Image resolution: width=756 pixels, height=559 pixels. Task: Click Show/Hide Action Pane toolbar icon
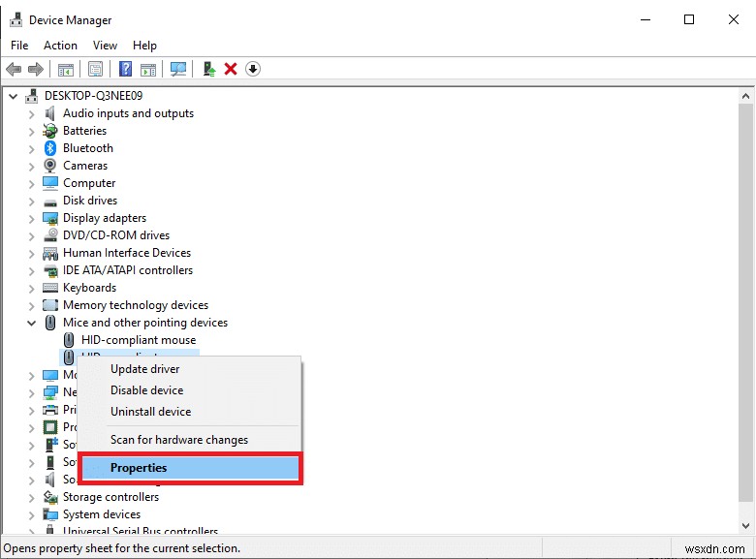(x=148, y=70)
